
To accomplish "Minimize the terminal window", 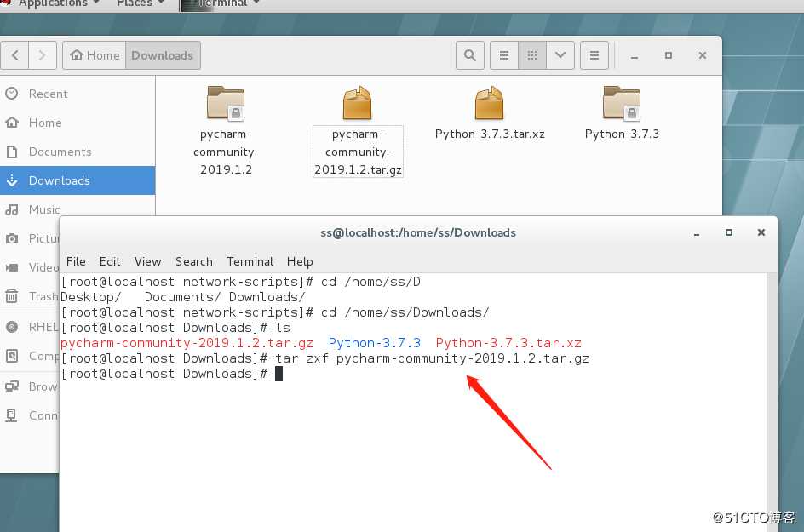I will pos(697,233).
